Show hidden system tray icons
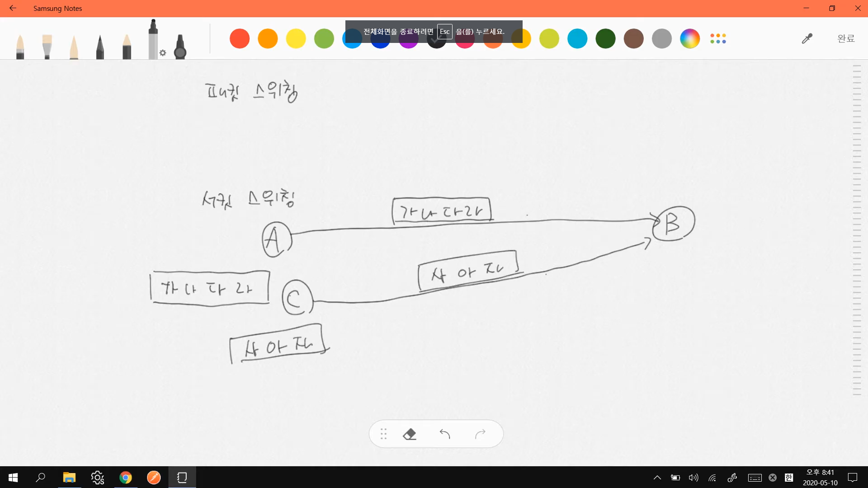 (657, 478)
